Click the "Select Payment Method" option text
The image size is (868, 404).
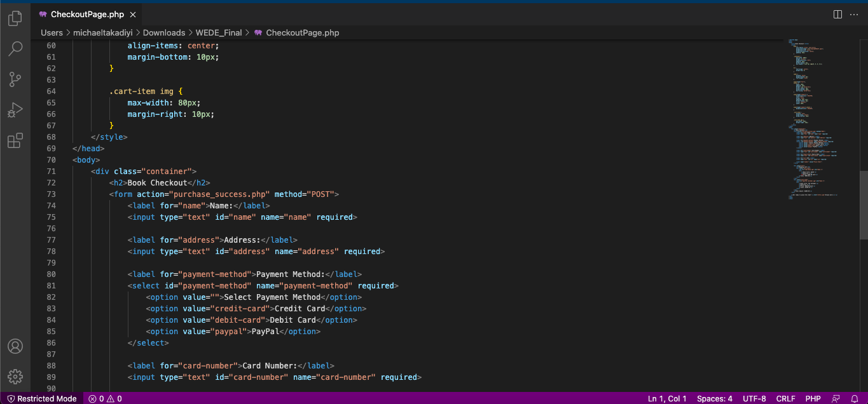(272, 297)
